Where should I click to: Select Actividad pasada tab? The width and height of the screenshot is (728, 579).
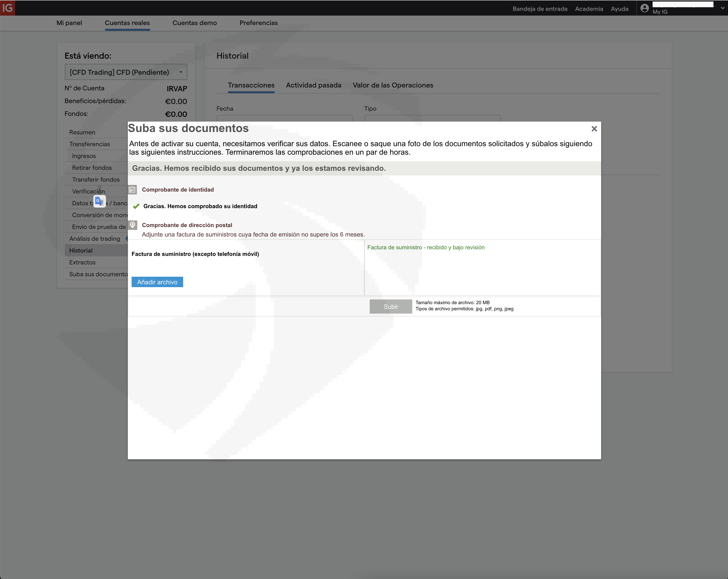(x=313, y=85)
